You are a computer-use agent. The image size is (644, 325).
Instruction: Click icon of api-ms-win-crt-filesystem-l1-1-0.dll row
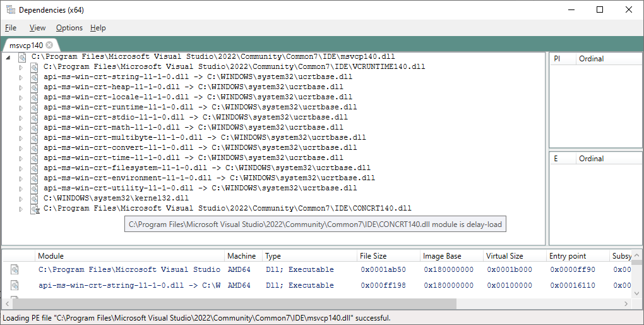click(x=35, y=168)
